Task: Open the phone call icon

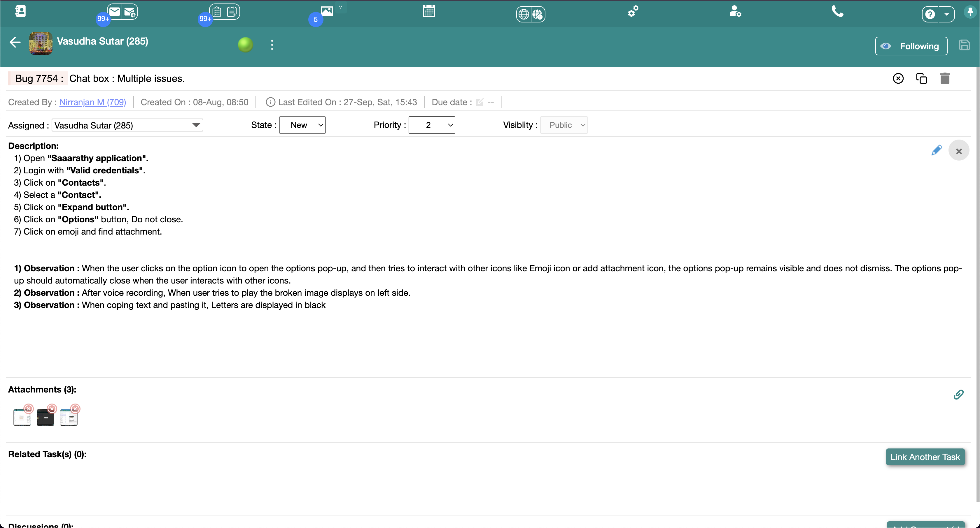Action: coord(837,11)
